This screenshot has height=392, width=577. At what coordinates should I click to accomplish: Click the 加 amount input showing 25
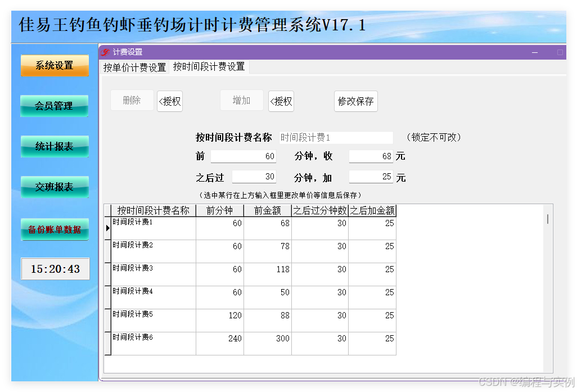[371, 177]
